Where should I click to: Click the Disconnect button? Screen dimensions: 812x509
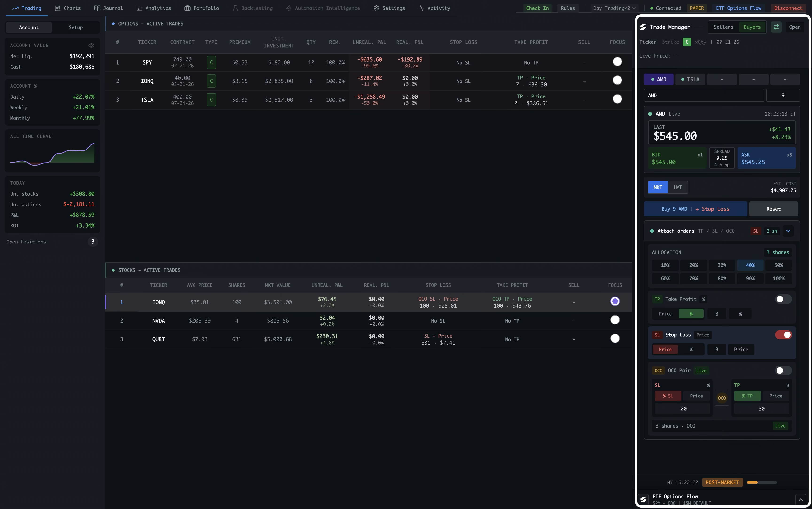pyautogui.click(x=788, y=8)
